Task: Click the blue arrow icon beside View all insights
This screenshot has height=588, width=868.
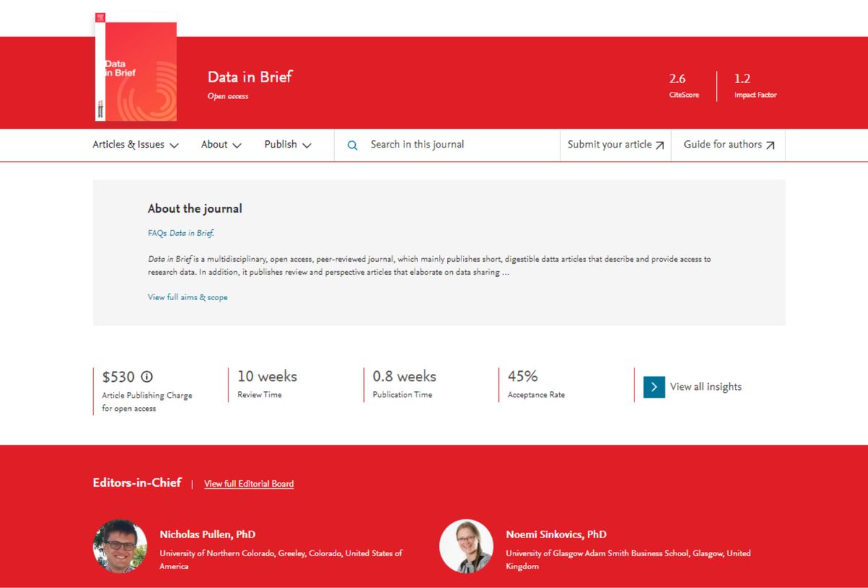Action: point(654,387)
